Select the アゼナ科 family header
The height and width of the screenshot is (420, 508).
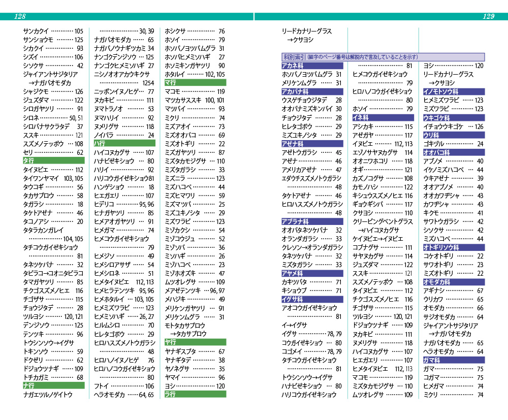click(312, 144)
